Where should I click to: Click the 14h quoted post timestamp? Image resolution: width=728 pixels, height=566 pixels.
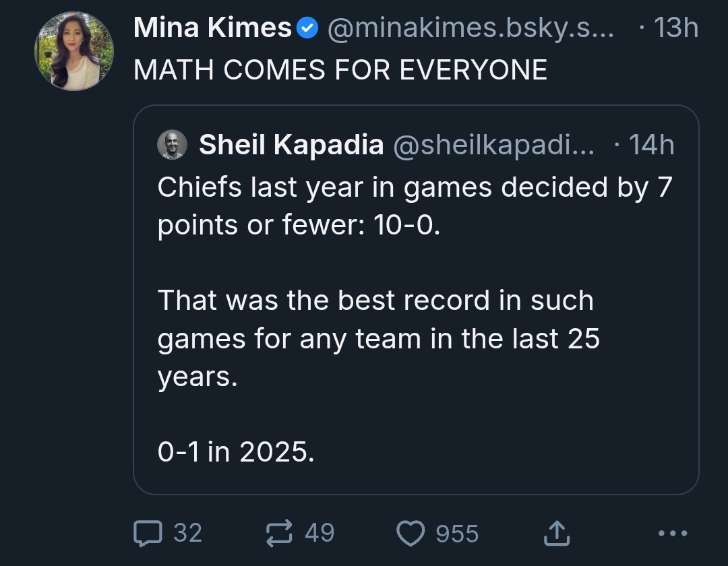tap(651, 145)
